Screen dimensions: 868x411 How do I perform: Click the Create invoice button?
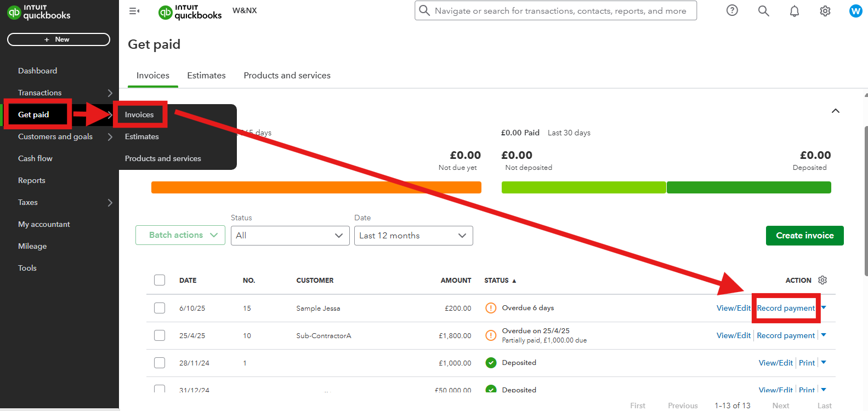[x=804, y=236]
